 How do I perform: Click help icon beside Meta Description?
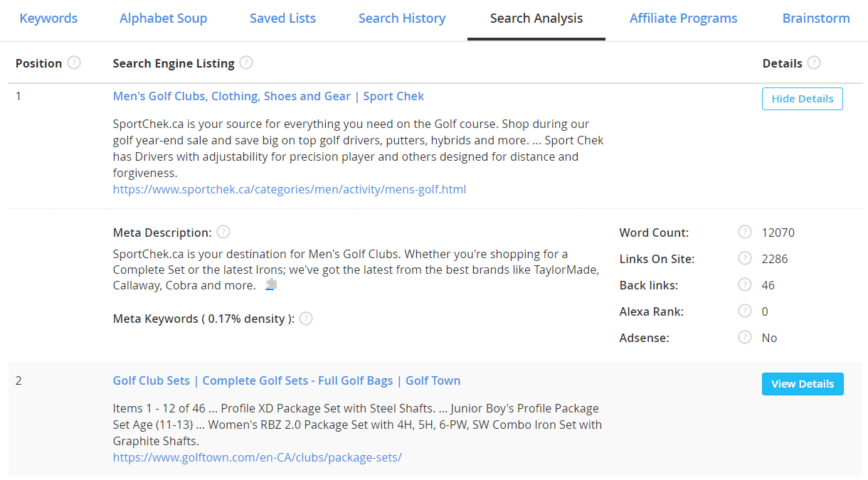(x=223, y=232)
